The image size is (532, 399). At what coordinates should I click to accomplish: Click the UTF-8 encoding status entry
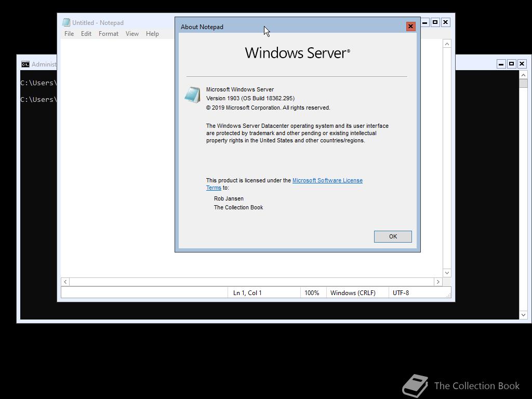(x=401, y=293)
